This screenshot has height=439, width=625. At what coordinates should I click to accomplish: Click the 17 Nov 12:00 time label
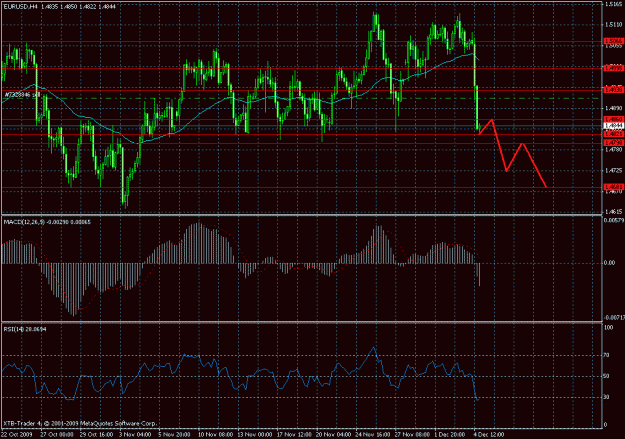click(294, 434)
